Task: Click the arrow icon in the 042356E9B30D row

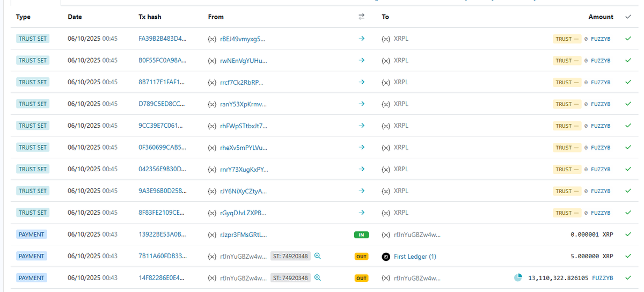Action: click(x=361, y=169)
